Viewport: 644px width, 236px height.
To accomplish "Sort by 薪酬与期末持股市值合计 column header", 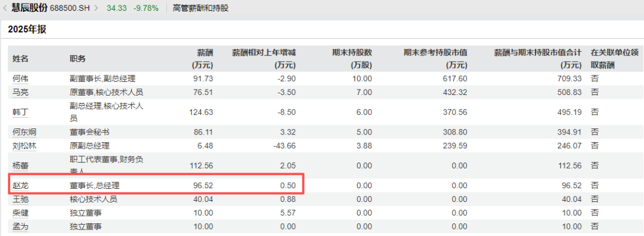I will 538,59.
